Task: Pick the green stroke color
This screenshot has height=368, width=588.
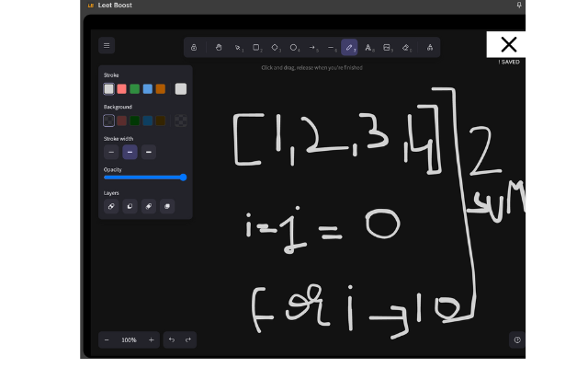Action: coord(135,89)
